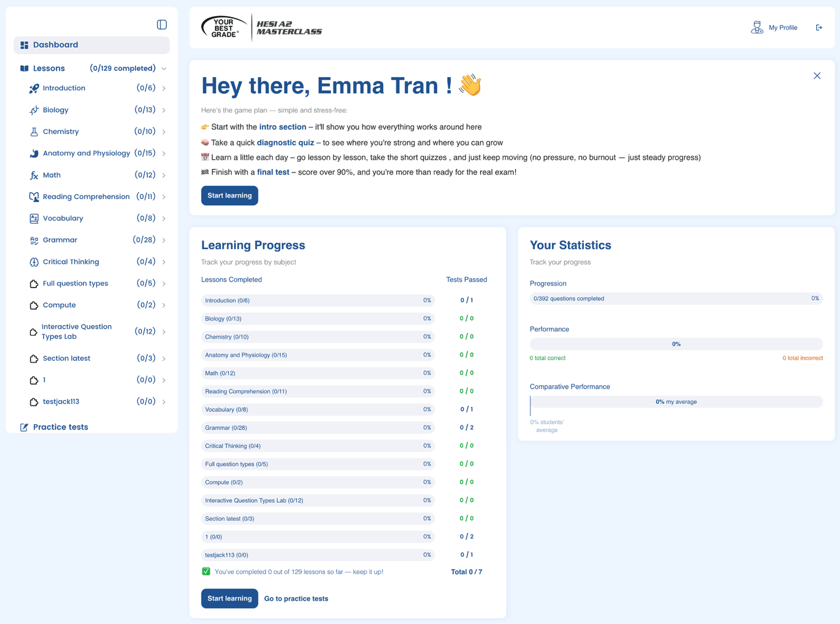Click the Practice tests pencil icon
This screenshot has height=624, width=840.
click(24, 427)
